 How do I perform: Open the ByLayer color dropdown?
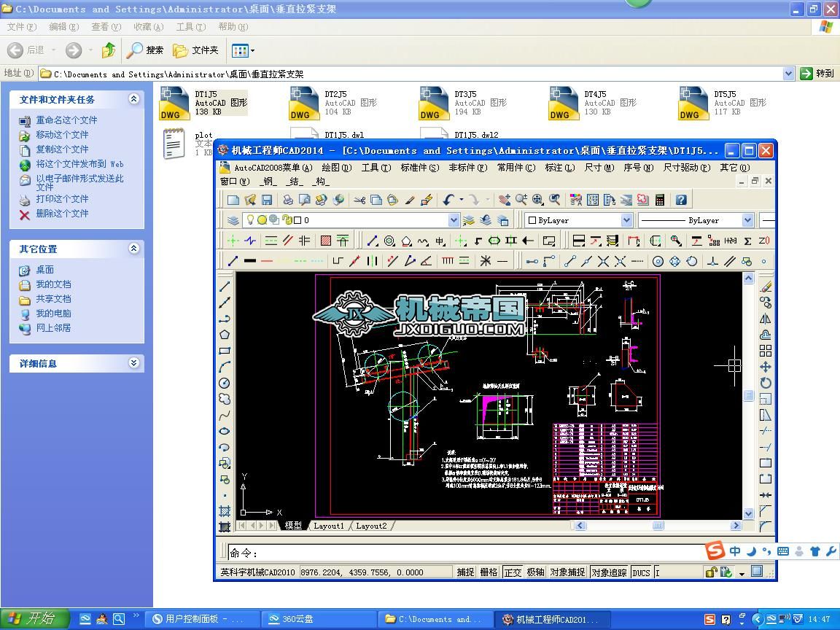[x=626, y=220]
